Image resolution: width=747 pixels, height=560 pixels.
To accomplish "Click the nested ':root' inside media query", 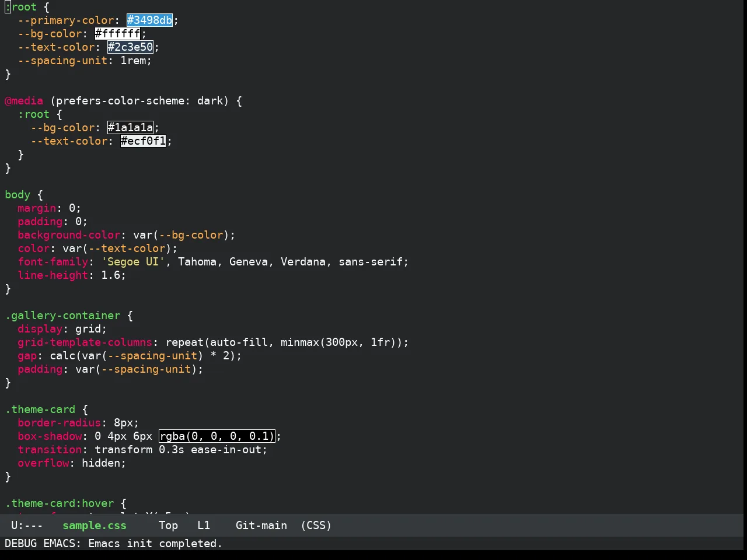I will [x=34, y=114].
